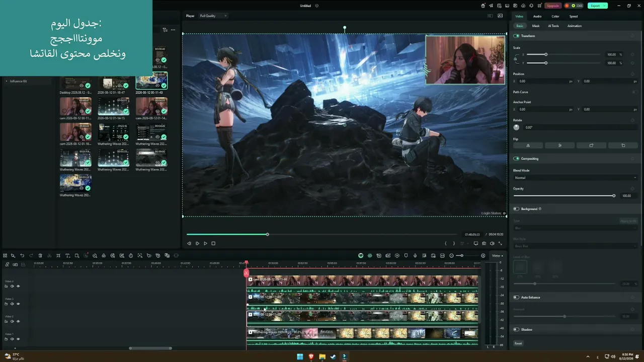Open the AI Tools sub-tab
This screenshot has height=362, width=644.
coord(553,26)
